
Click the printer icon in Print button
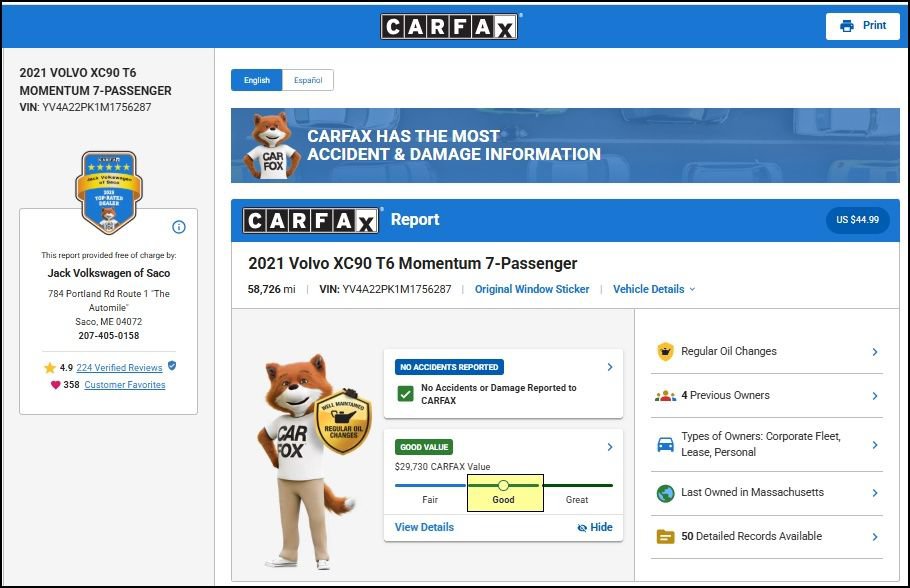click(x=847, y=26)
